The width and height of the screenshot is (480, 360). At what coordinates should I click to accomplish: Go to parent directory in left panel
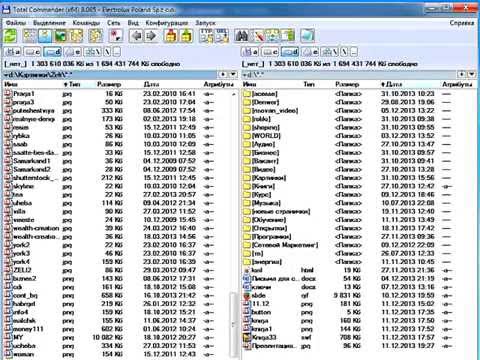coord(117,52)
